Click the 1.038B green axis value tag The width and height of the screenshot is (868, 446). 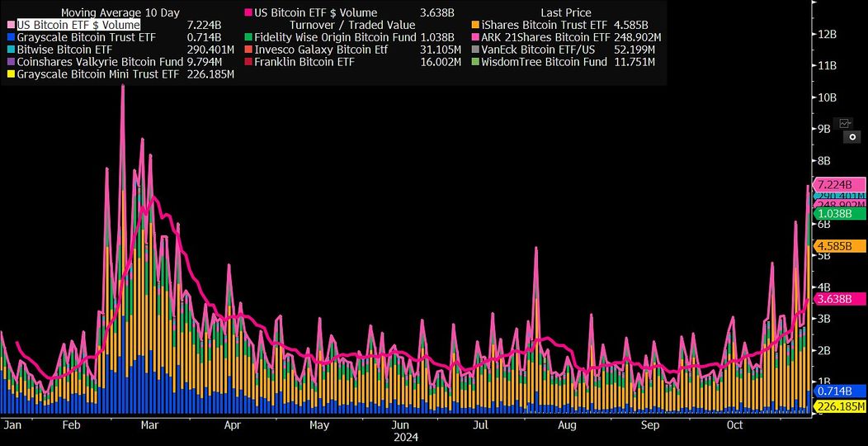(838, 213)
